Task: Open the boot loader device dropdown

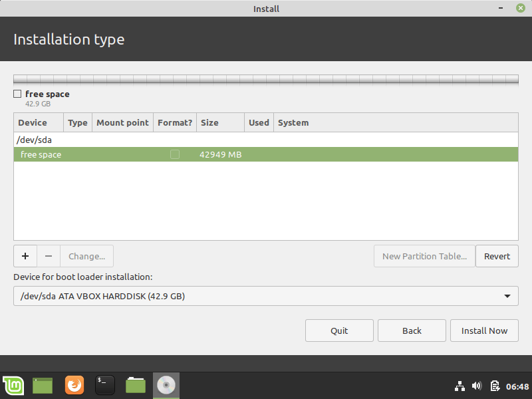Action: (x=265, y=296)
